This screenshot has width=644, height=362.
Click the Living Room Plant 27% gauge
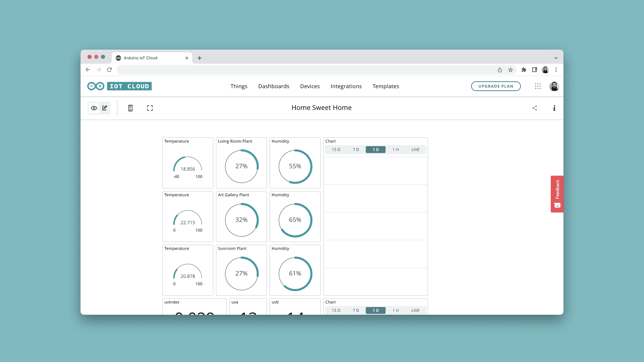point(241,166)
